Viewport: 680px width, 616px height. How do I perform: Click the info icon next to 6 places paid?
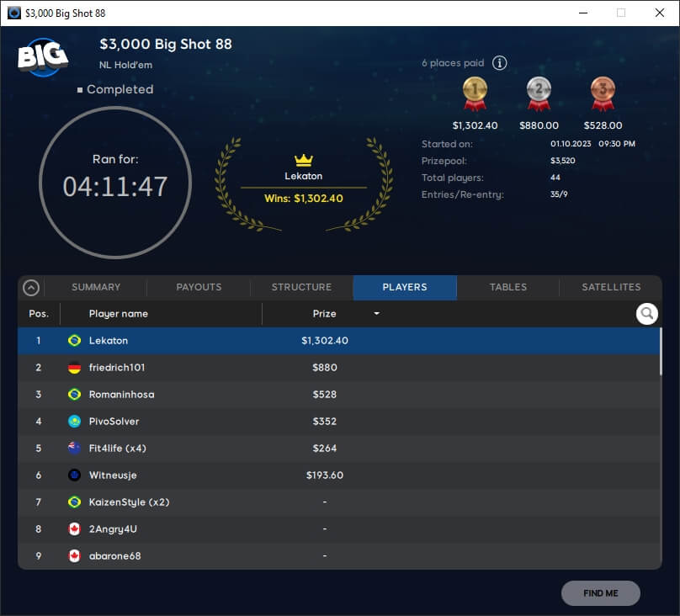tap(499, 63)
